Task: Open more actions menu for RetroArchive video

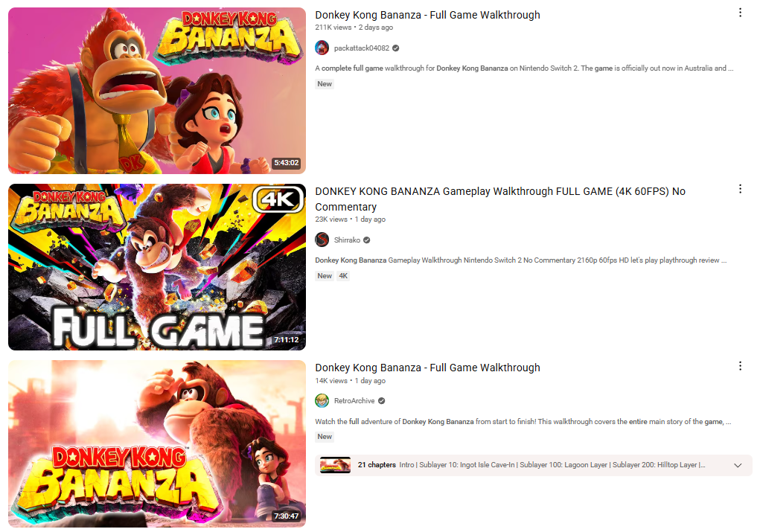Action: click(x=740, y=366)
